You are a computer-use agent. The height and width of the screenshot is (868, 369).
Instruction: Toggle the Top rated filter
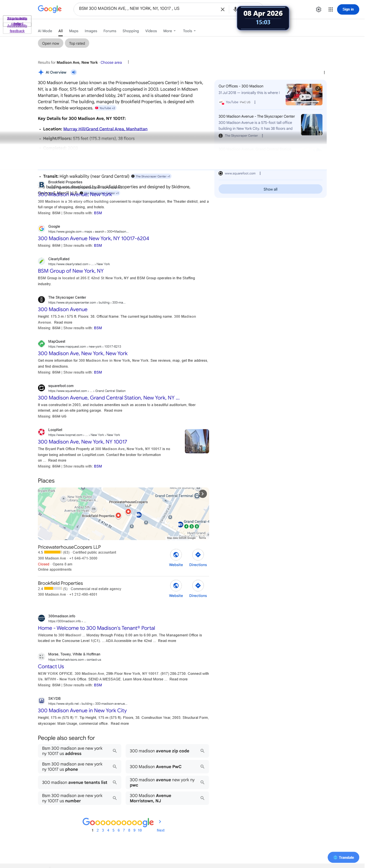pos(77,43)
